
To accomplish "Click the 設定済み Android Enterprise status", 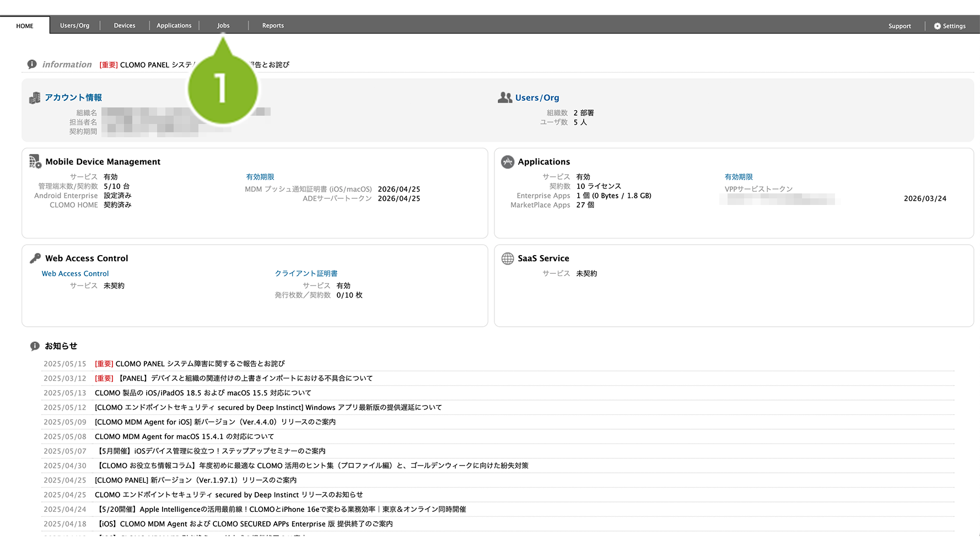I will pos(117,196).
